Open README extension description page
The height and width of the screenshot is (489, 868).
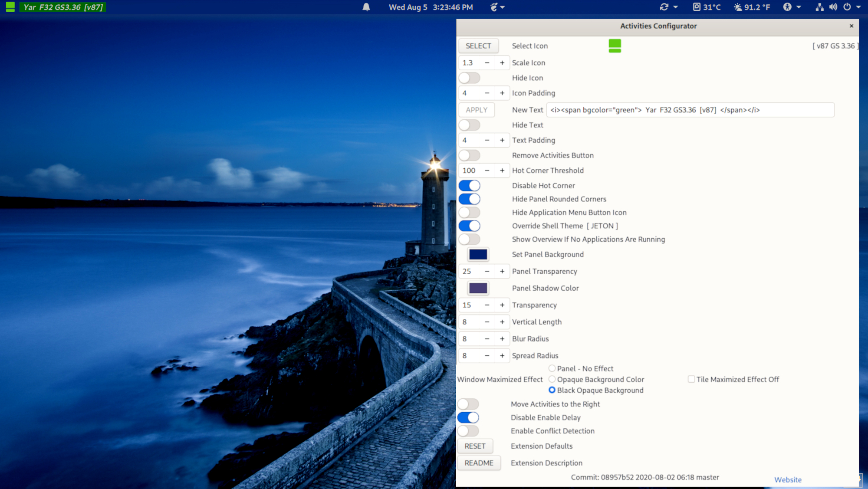click(478, 463)
